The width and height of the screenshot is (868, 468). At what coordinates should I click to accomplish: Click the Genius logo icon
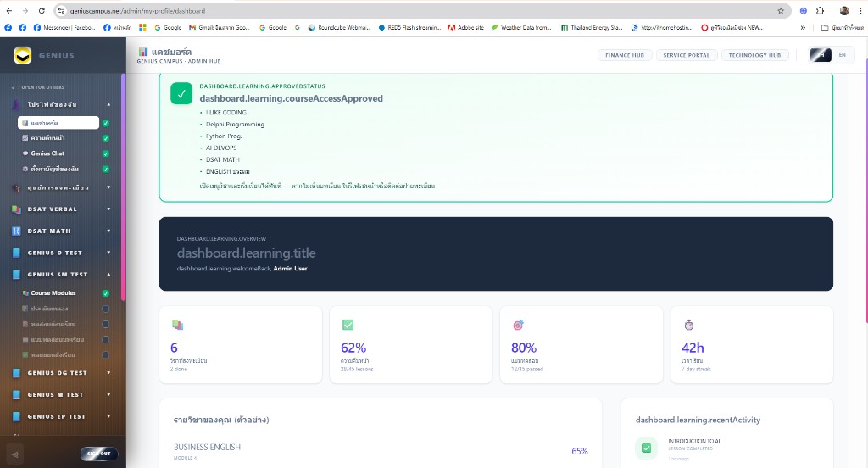tap(23, 55)
